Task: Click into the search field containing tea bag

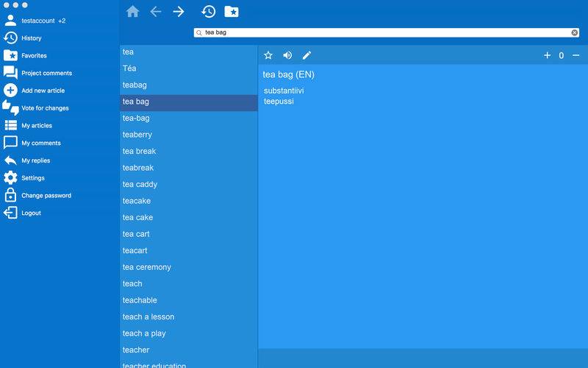Action: (x=387, y=32)
